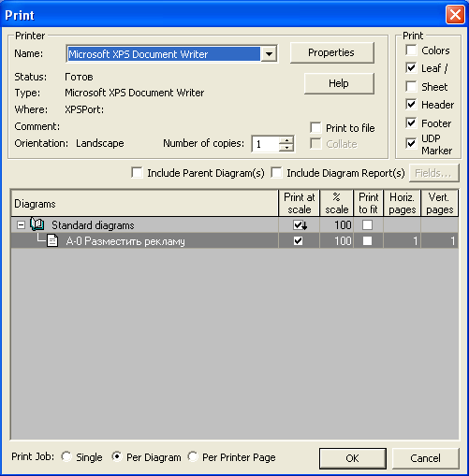Collapse the Standard diagrams tree node
469x476 pixels.
tap(21, 224)
